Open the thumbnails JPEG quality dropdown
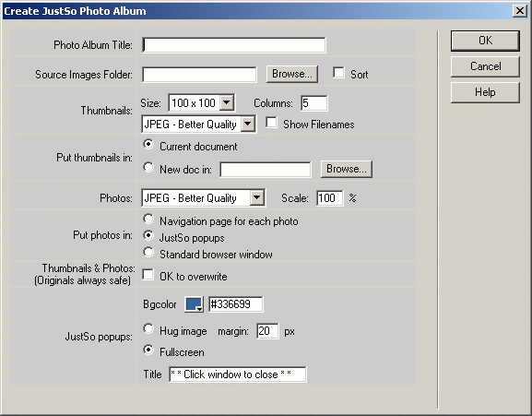 pos(248,125)
